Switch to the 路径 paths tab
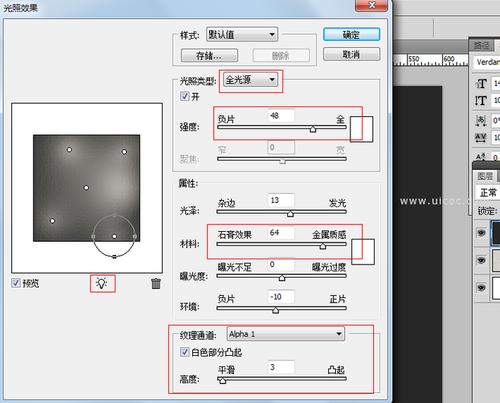Image resolution: width=500 pixels, height=403 pixels. [x=482, y=45]
